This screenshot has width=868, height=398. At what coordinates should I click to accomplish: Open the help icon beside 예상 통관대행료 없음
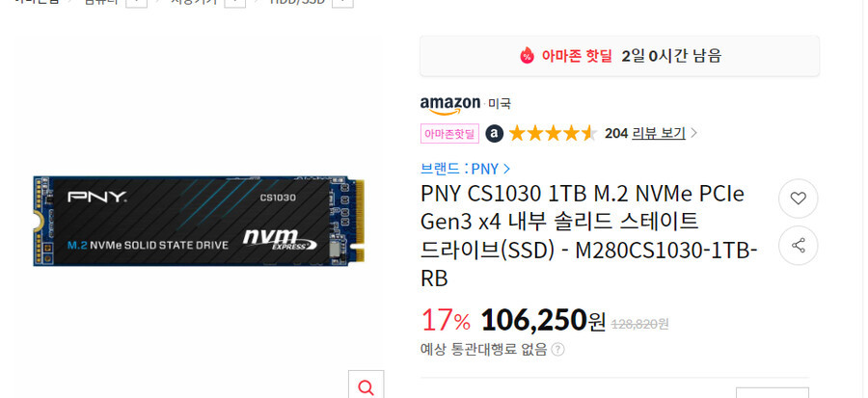point(558,350)
